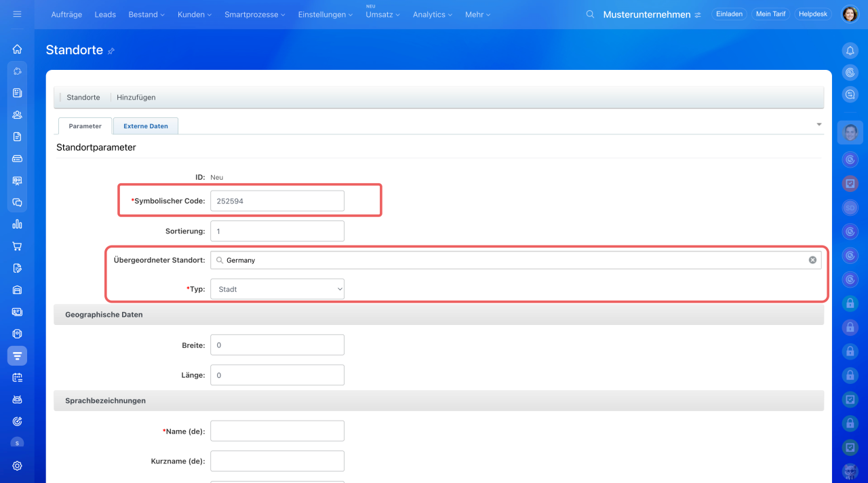
Task: Open the bar chart analytics sidebar icon
Action: click(17, 224)
